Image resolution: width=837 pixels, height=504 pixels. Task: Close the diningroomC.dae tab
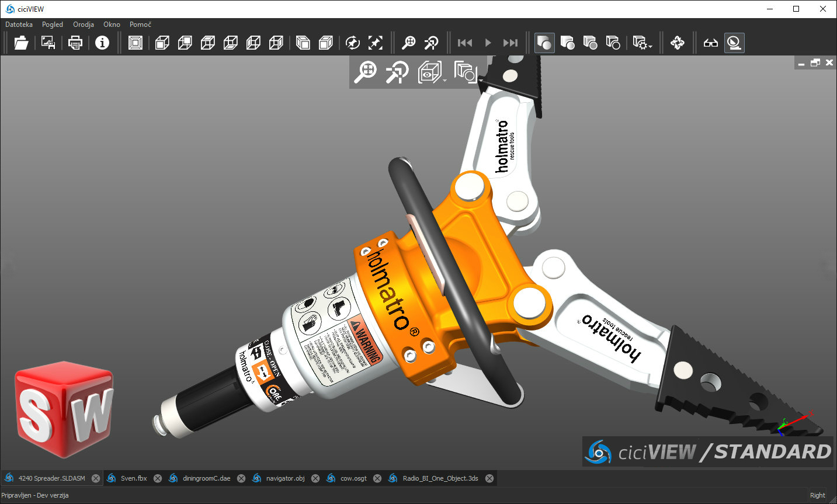coord(241,478)
